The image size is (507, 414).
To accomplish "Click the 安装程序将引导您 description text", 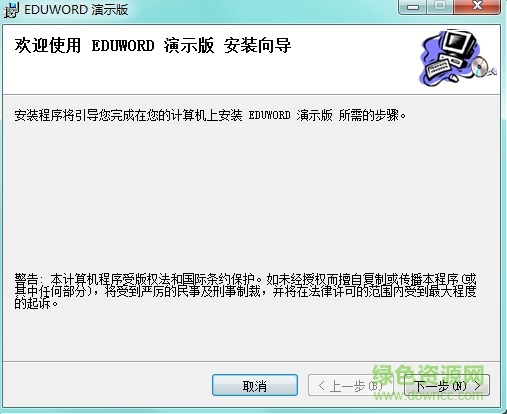I will pyautogui.click(x=210, y=115).
